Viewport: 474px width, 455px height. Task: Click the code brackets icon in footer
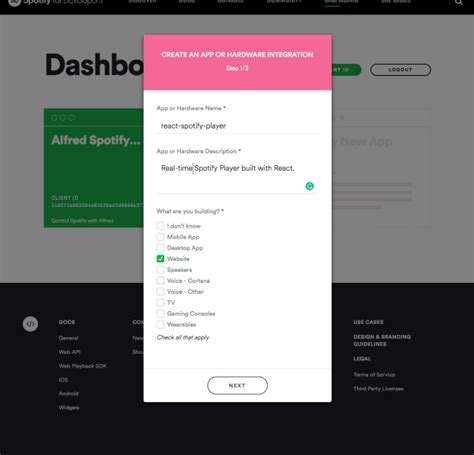30,324
